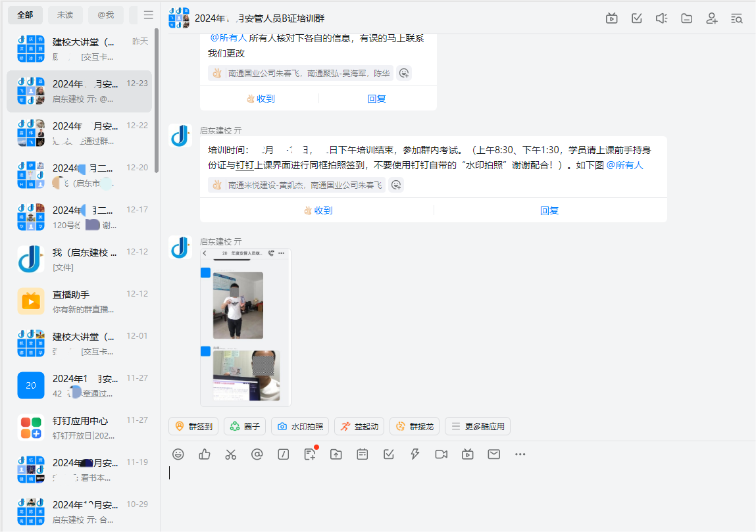Open 建校大讲堂 chat dated 昨天

(80, 49)
